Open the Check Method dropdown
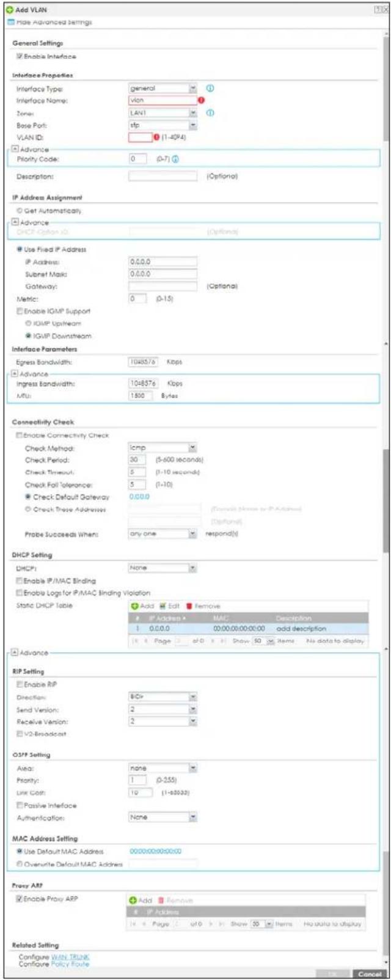Viewport: 391px width, 980px height. 163,448
